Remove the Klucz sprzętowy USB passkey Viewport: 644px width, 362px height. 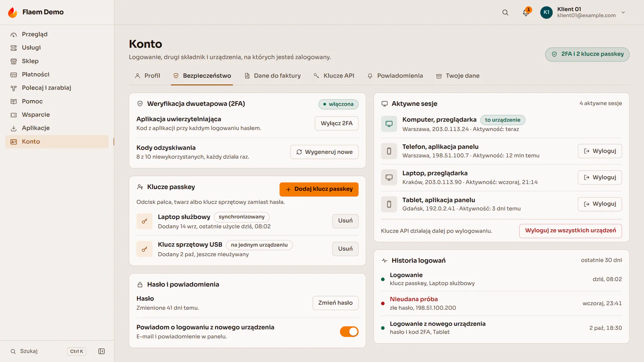(345, 249)
